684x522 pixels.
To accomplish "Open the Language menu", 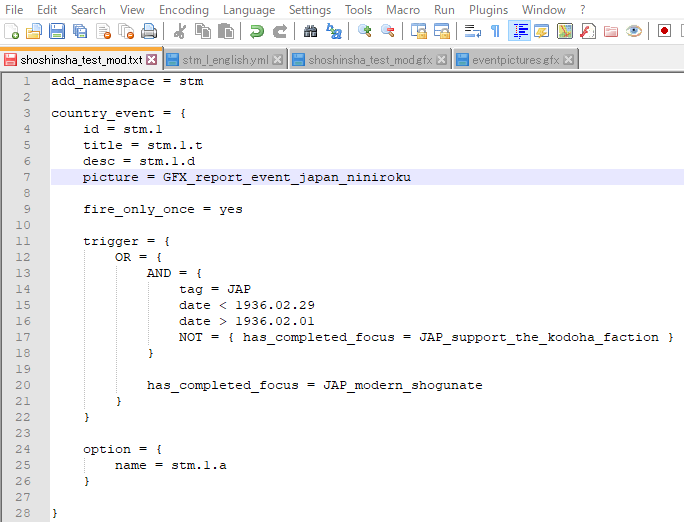I will click(x=249, y=10).
